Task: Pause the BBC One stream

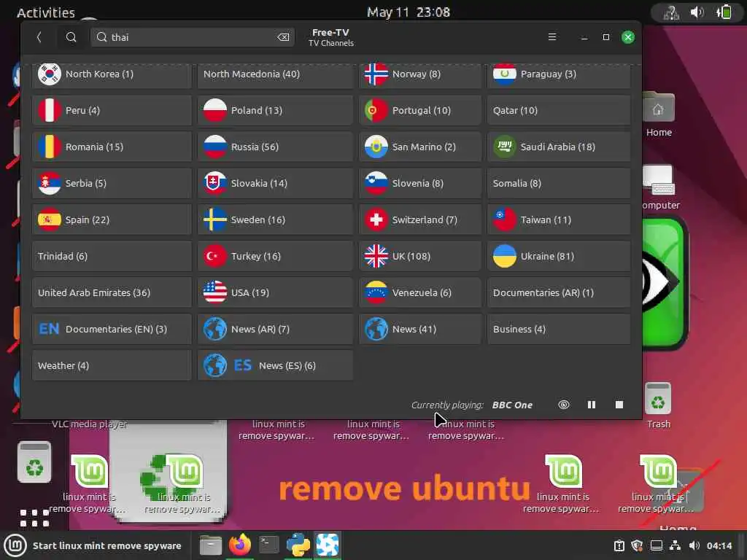Action: pos(591,405)
